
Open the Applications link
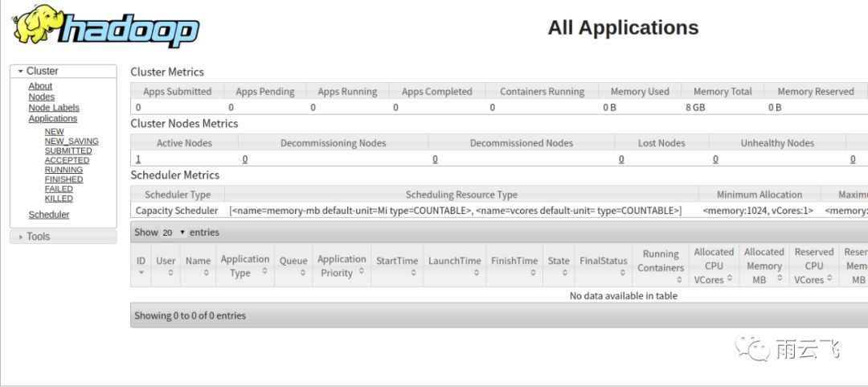(52, 118)
